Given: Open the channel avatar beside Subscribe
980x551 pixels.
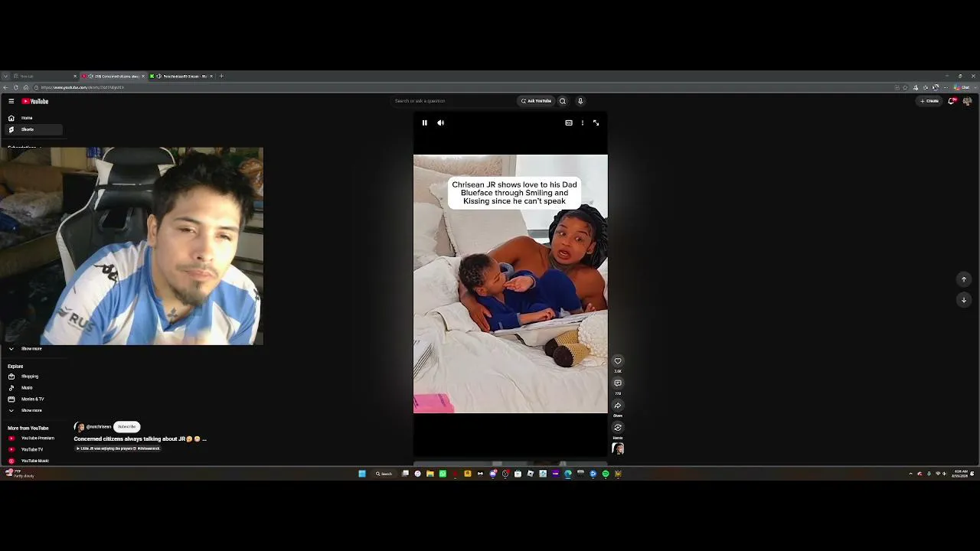Looking at the screenshot, I should [x=79, y=427].
